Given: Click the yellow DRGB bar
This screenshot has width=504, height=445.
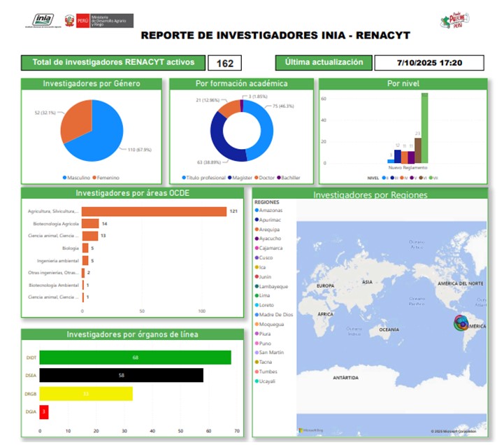Looking at the screenshot, I should tap(86, 394).
